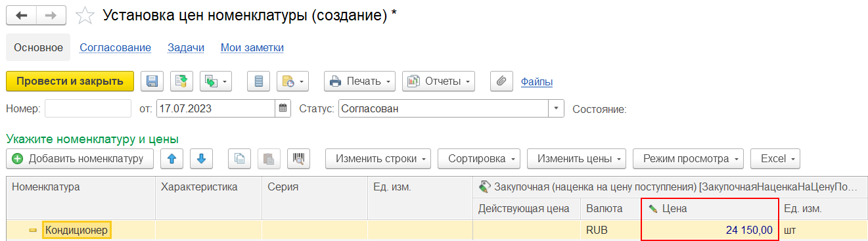This screenshot has height=241, width=868.
Task: Move row up with blue up arrow
Action: 172,158
